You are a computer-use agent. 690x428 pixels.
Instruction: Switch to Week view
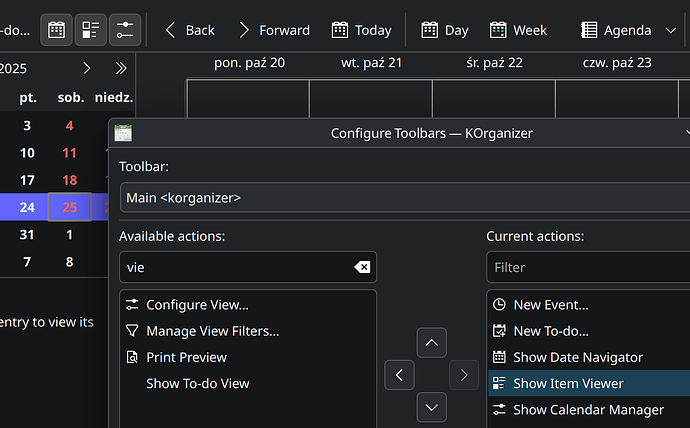(518, 30)
